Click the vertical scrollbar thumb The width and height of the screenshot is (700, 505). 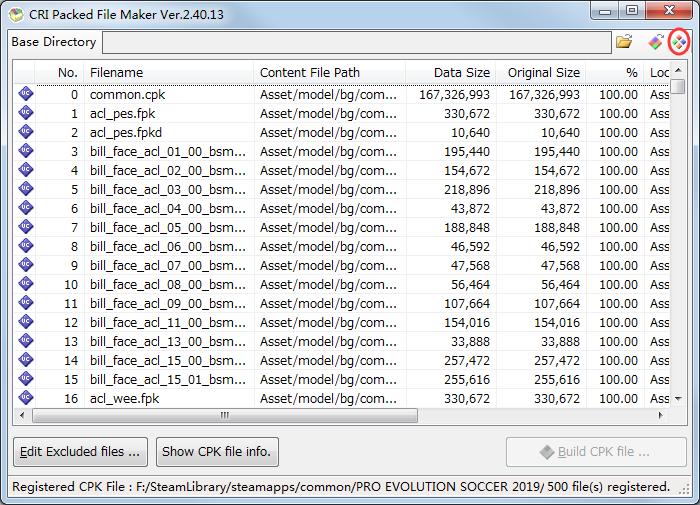point(678,86)
